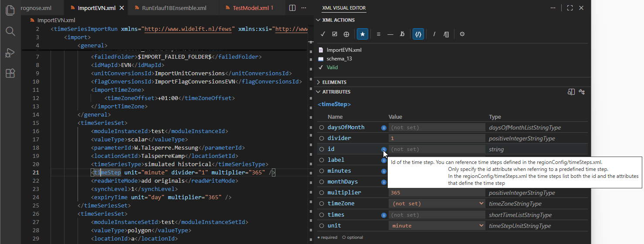Click the book-search icon in Attributes header
Image resolution: width=644 pixels, height=244 pixels.
571,92
